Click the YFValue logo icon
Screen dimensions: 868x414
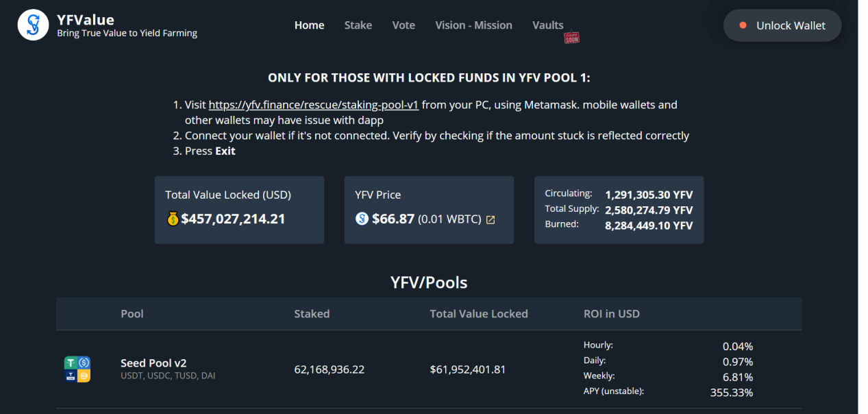[33, 25]
